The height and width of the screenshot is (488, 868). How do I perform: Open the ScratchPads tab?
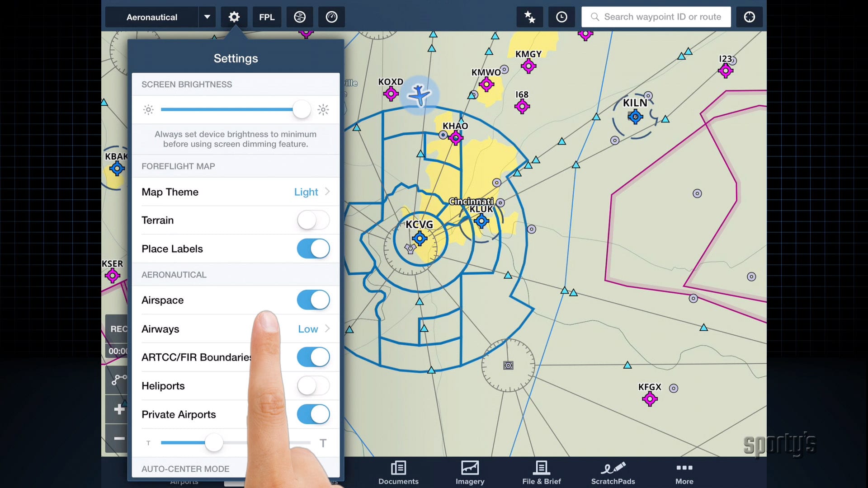click(x=613, y=473)
